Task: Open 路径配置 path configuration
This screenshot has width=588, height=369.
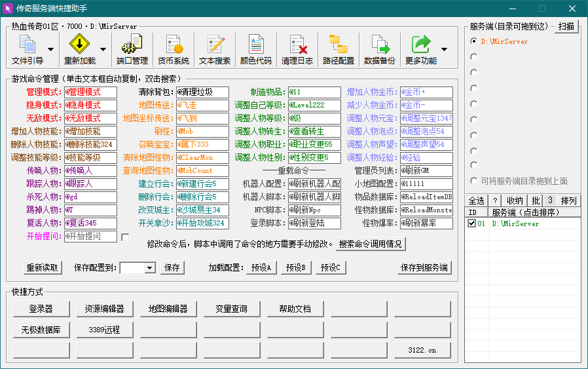Action: pos(339,50)
